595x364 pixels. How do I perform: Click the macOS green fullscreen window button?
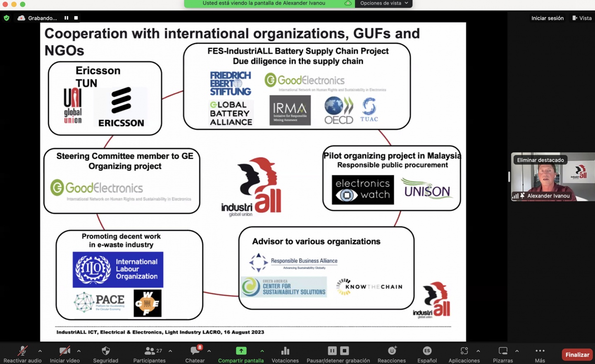pyautogui.click(x=23, y=4)
